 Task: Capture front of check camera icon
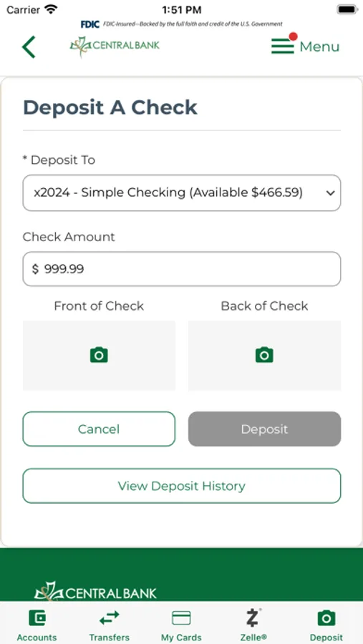click(x=99, y=355)
